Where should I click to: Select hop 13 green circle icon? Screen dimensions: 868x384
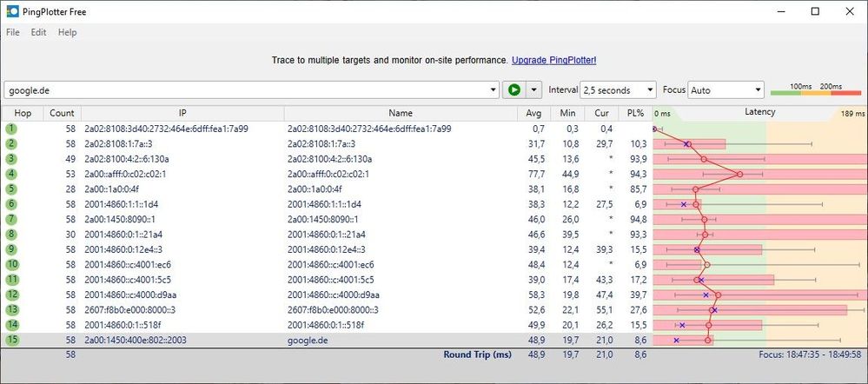(12, 309)
